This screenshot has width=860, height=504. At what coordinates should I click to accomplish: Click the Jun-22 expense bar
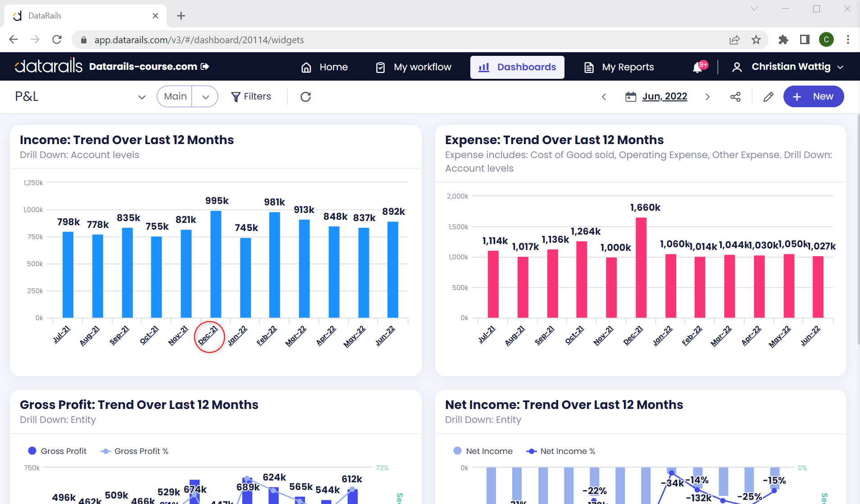click(x=818, y=286)
